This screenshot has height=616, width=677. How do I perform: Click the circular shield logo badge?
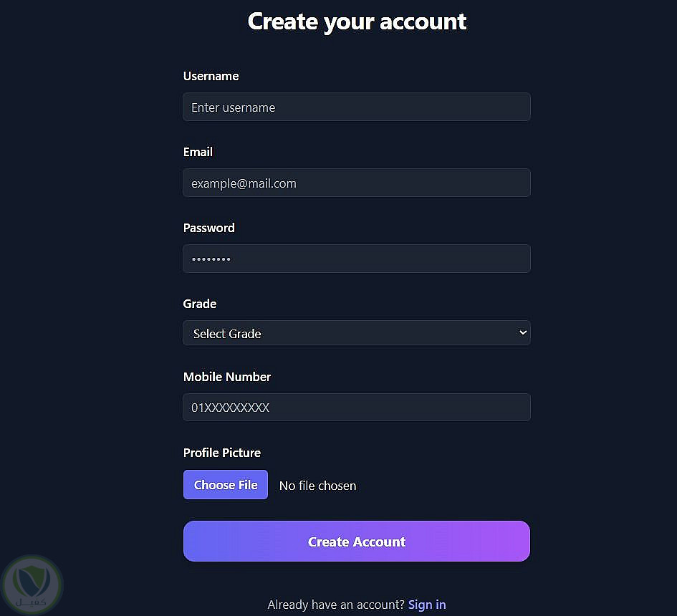click(x=32, y=585)
